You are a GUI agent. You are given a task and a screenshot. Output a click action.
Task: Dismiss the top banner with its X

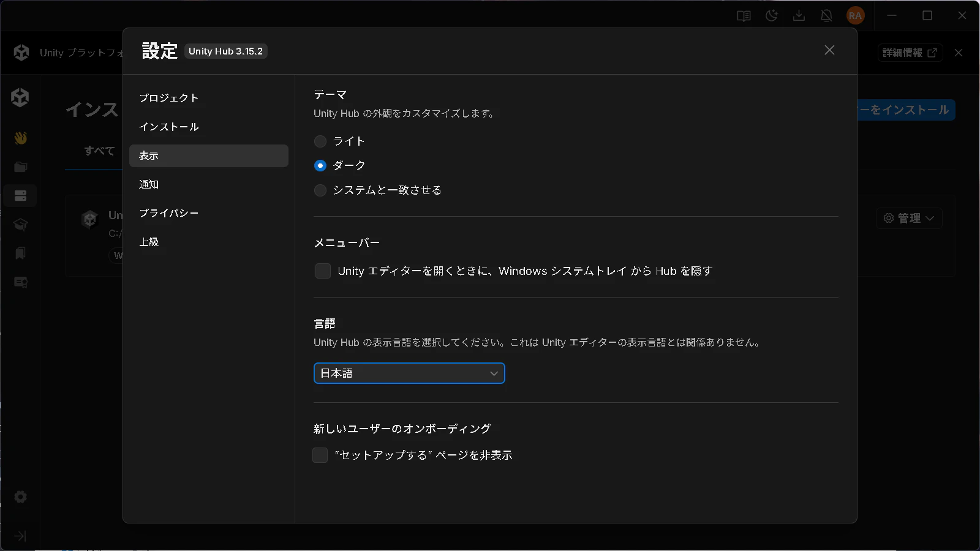click(x=959, y=53)
